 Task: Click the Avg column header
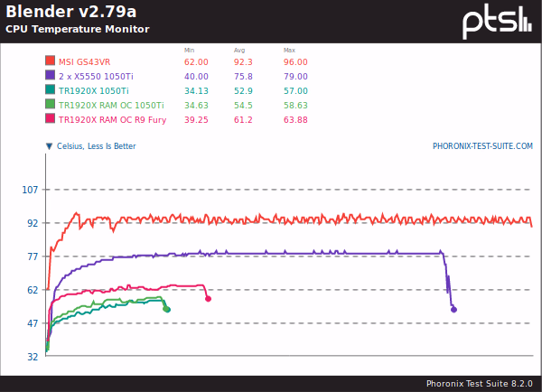238,50
